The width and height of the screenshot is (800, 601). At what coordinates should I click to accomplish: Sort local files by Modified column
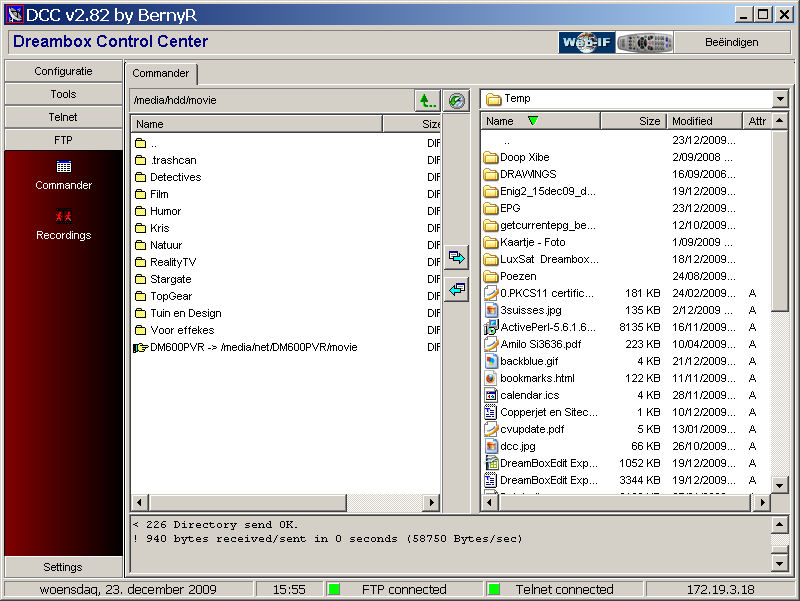(705, 121)
